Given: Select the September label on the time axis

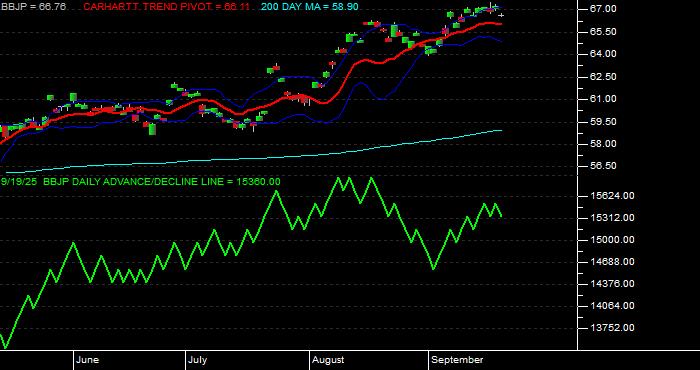Looking at the screenshot, I should coord(457,360).
